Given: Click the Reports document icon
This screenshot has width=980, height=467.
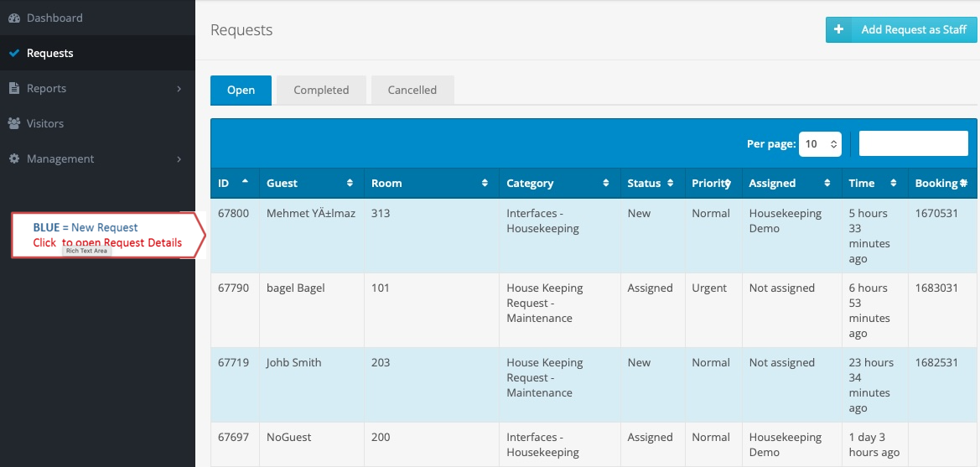Looking at the screenshot, I should point(13,88).
